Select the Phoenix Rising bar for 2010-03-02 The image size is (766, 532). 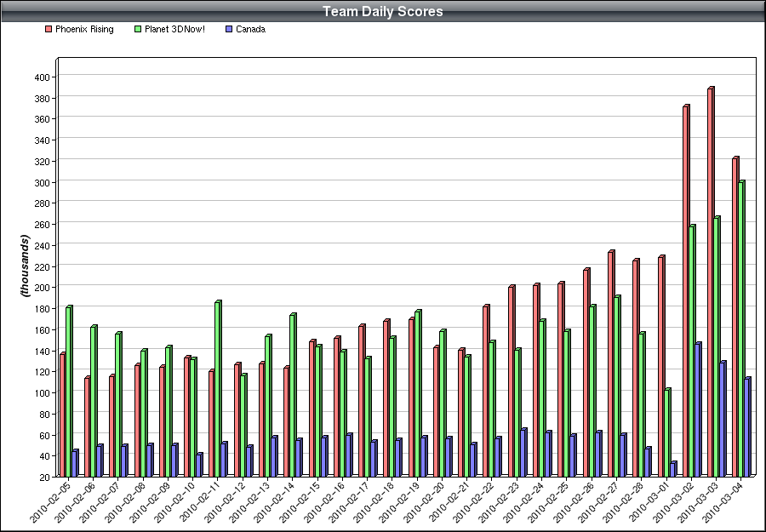coord(686,291)
